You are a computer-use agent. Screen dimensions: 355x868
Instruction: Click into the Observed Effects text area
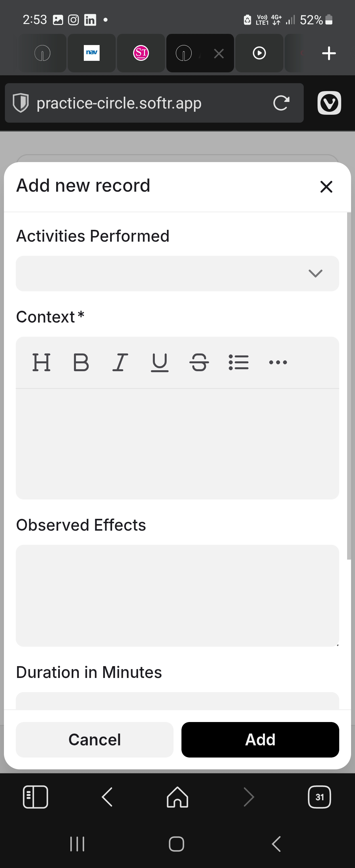pyautogui.click(x=177, y=595)
